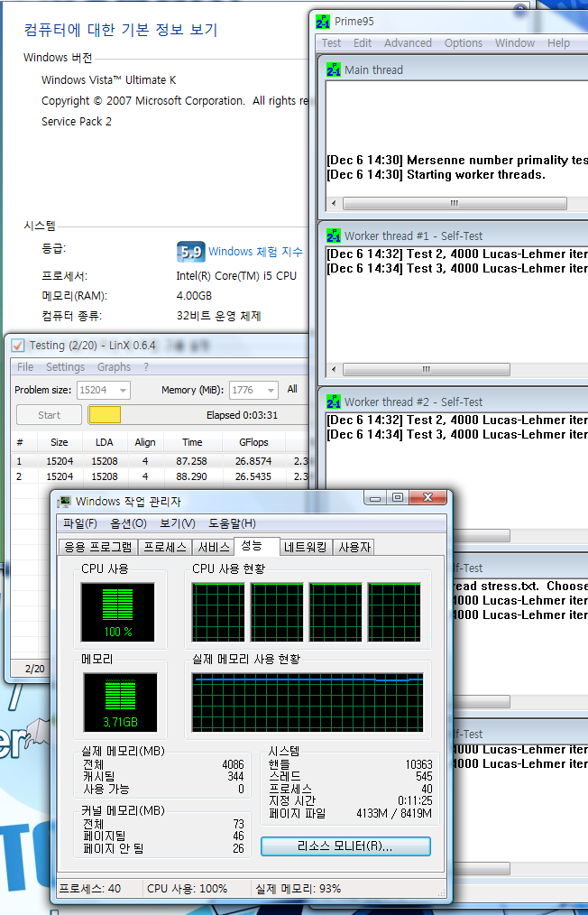Viewport: 588px width, 915px height.
Task: Click the first CPU 사용 현황 core graph
Action: pyautogui.click(x=218, y=612)
